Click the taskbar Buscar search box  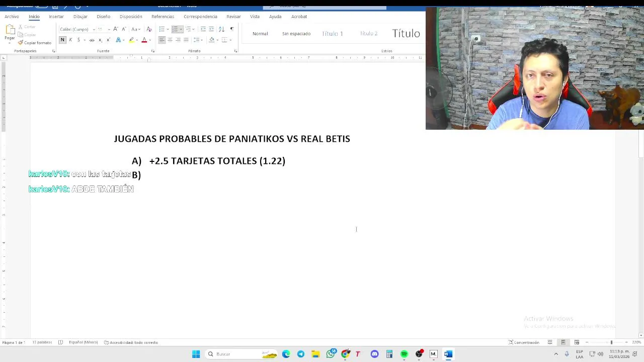(242, 354)
